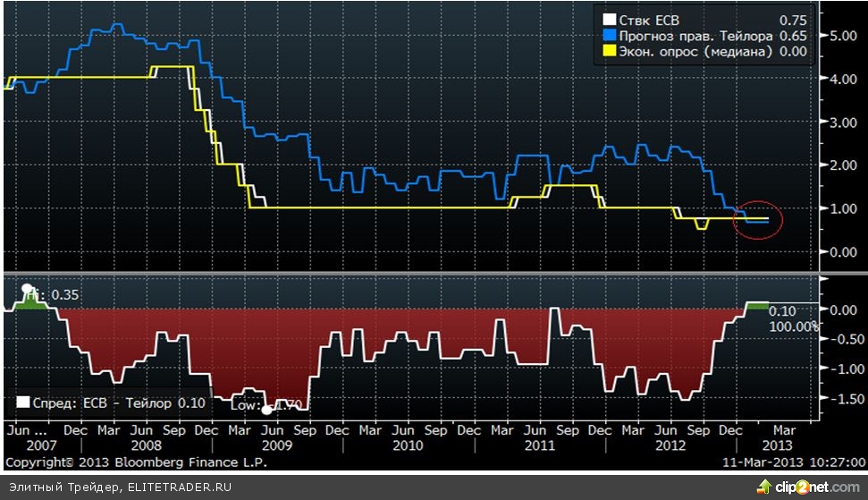Click the red circle annotation on chart
This screenshot has width=868, height=500.
click(x=757, y=219)
